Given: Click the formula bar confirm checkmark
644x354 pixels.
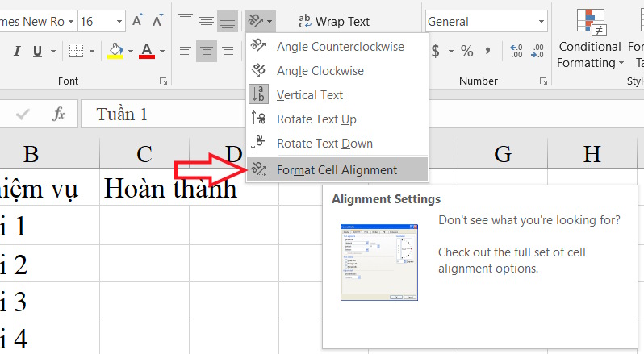Looking at the screenshot, I should point(23,114).
